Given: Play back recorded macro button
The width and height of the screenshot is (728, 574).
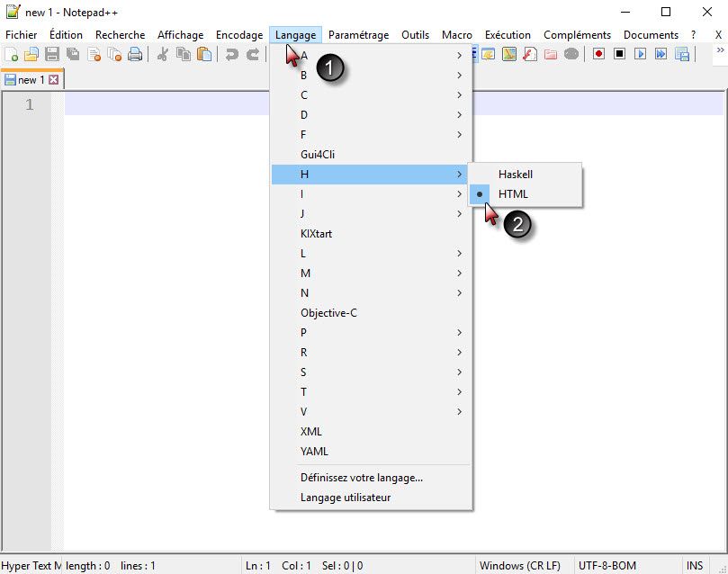Looking at the screenshot, I should 640,54.
